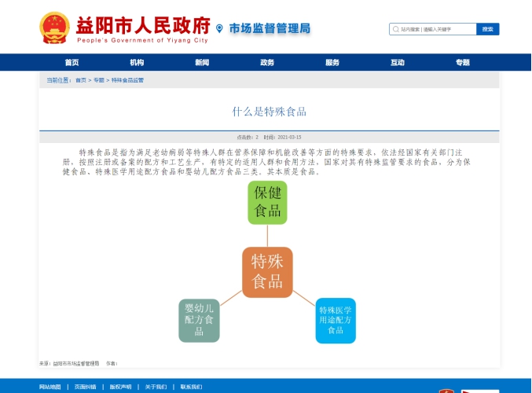
Task: Click the magnifier icon in search box
Action: click(x=395, y=29)
